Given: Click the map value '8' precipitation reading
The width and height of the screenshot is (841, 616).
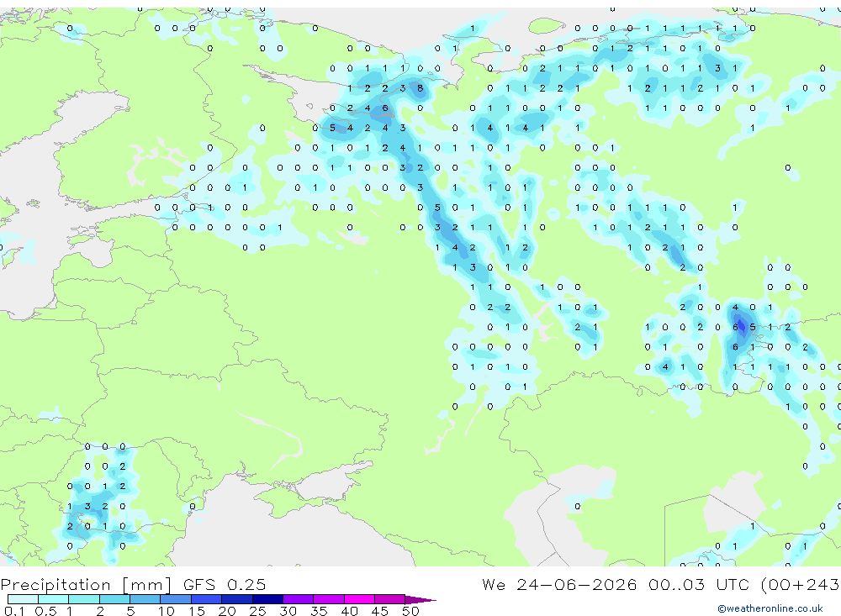Looking at the screenshot, I should point(420,88).
